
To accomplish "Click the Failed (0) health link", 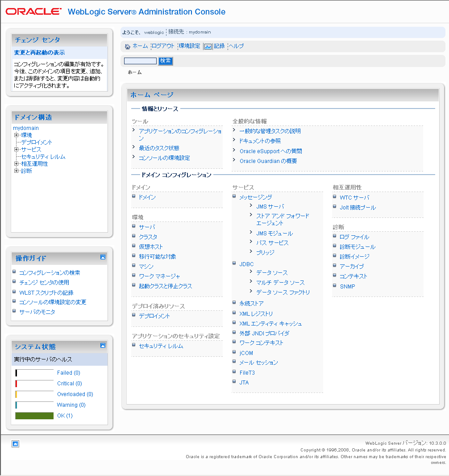I will tap(69, 373).
